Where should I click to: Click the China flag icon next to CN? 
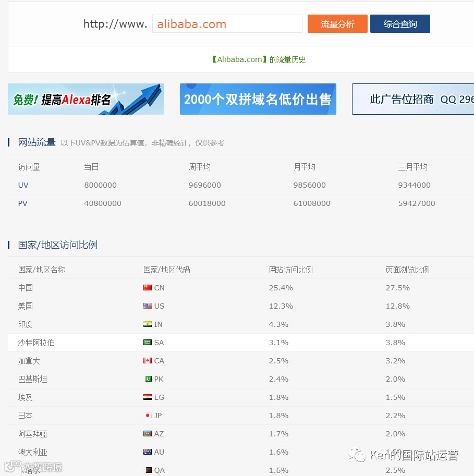pos(147,287)
